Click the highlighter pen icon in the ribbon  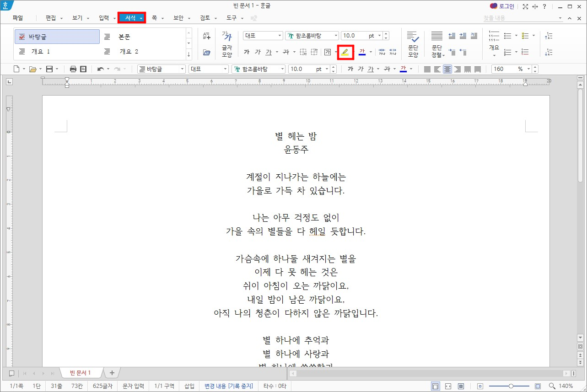(x=345, y=52)
